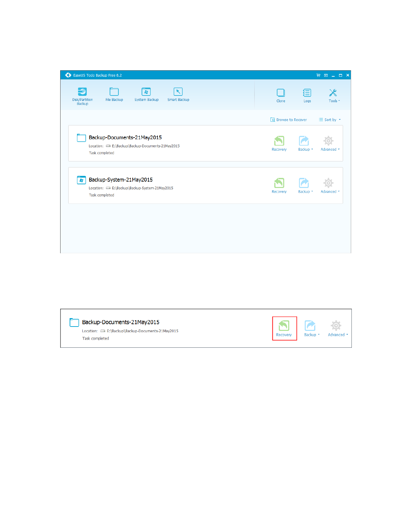This screenshot has width=412, height=532.
Task: Recover the Backup-System-21May2015 task
Action: pos(279,185)
